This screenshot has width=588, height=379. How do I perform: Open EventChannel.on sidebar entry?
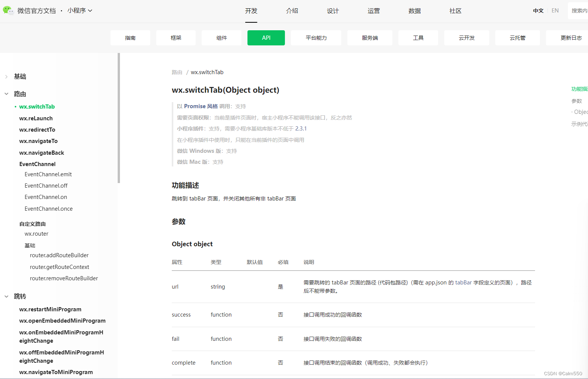[46, 197]
